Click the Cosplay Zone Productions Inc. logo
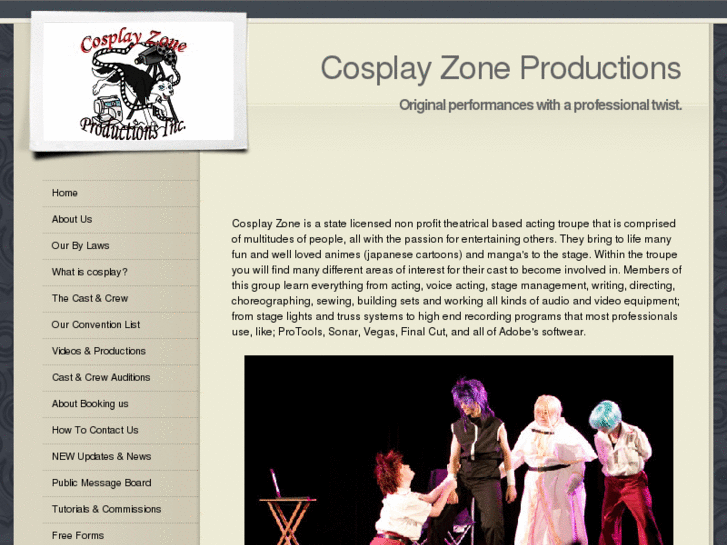The image size is (727, 545). tap(139, 82)
